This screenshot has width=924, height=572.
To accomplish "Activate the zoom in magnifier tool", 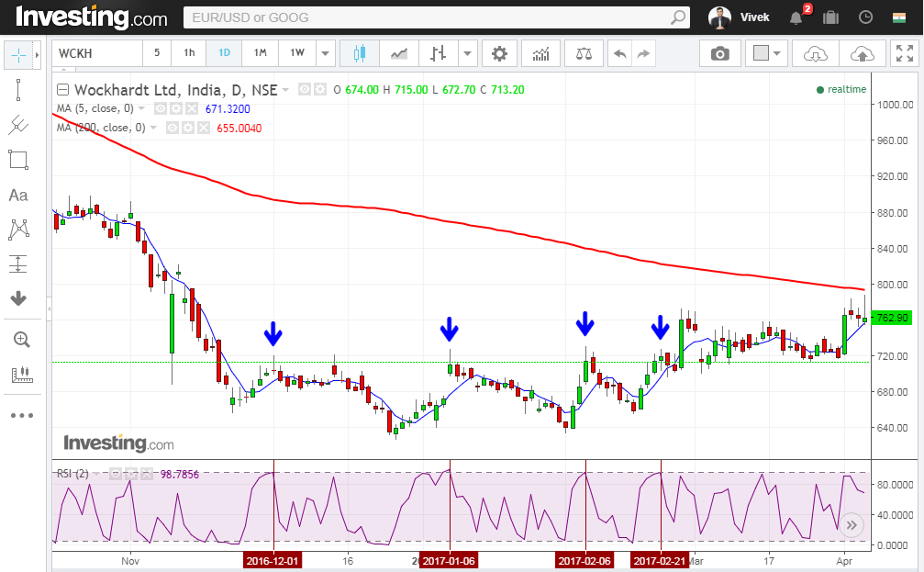I will pos(21,340).
